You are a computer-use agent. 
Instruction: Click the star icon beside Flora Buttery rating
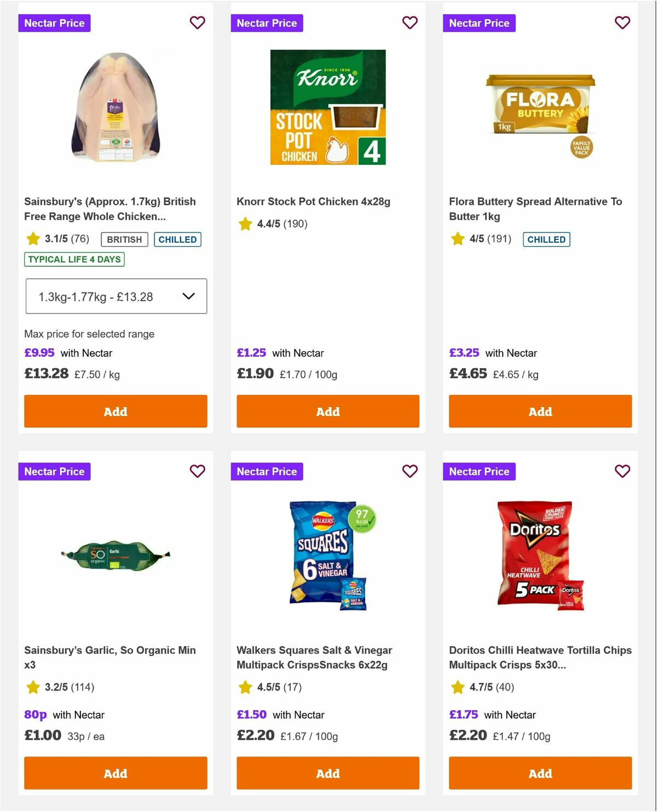point(457,239)
